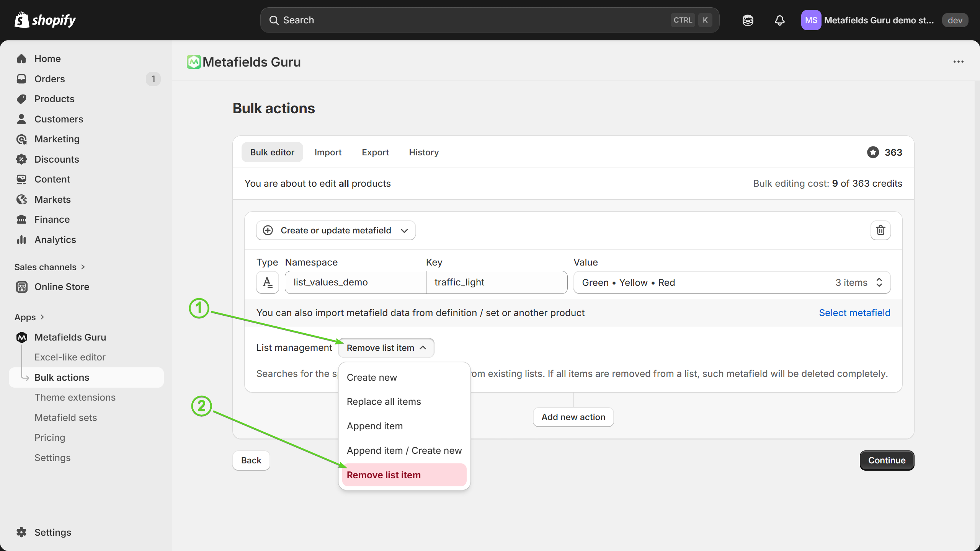Open the three-dots app menu
980x551 pixels.
[958, 62]
